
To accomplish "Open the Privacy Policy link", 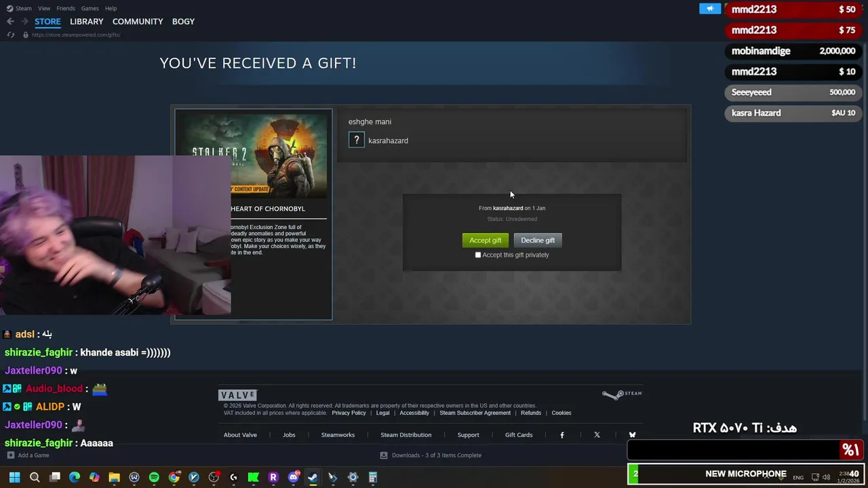I will click(x=349, y=413).
